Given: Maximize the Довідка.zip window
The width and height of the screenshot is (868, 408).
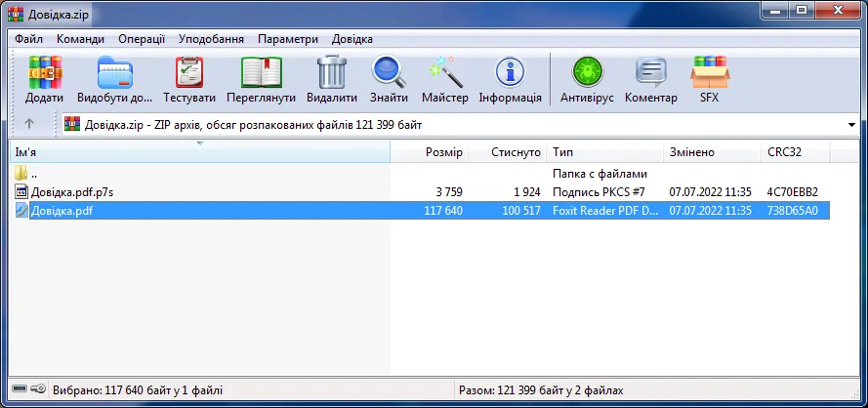Looking at the screenshot, I should (801, 10).
